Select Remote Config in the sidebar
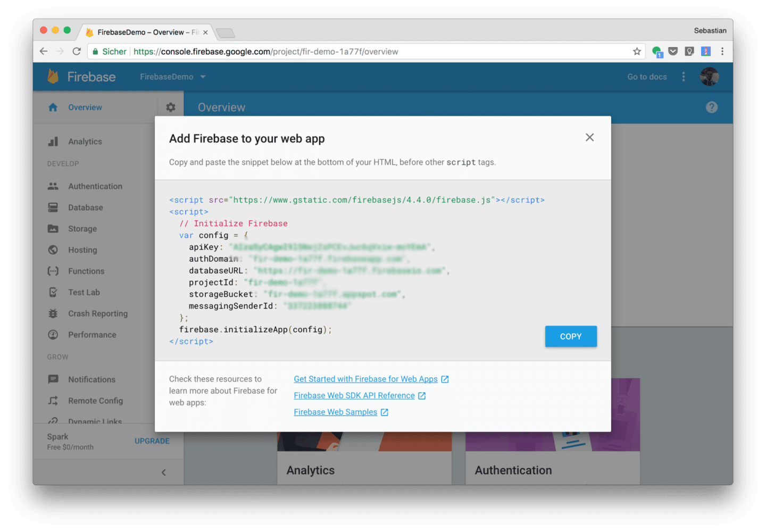This screenshot has height=532, width=766. pos(95,401)
